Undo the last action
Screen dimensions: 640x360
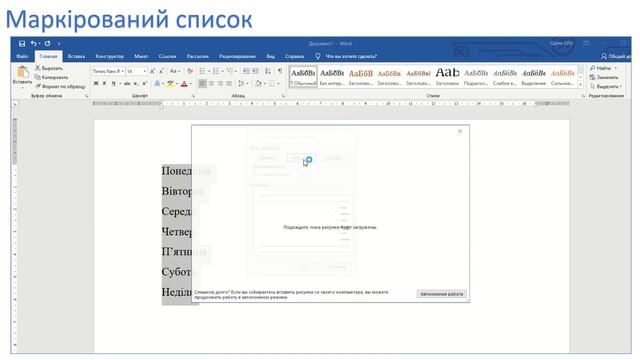coord(33,43)
